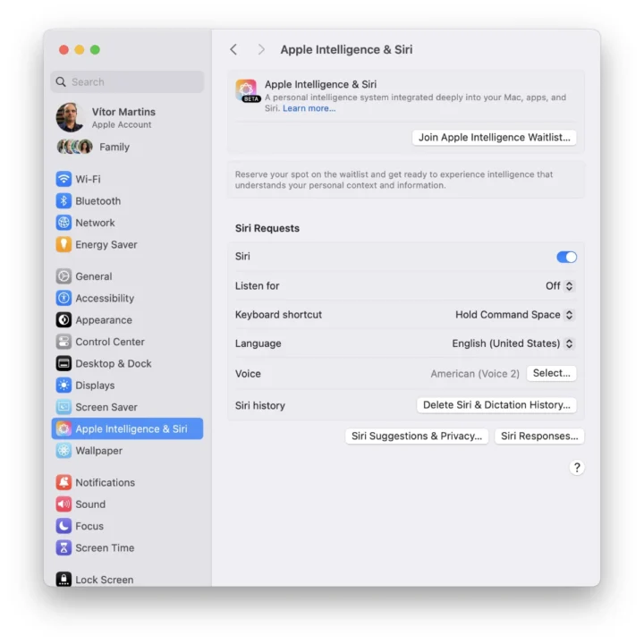The image size is (644, 644).
Task: Click the Learn more link
Action: pos(309,108)
